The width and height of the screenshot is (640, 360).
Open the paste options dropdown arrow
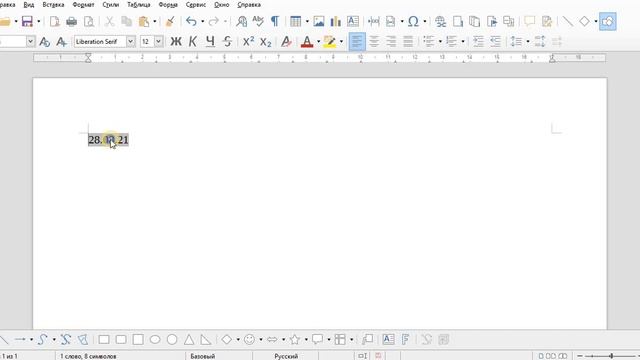coord(155,21)
